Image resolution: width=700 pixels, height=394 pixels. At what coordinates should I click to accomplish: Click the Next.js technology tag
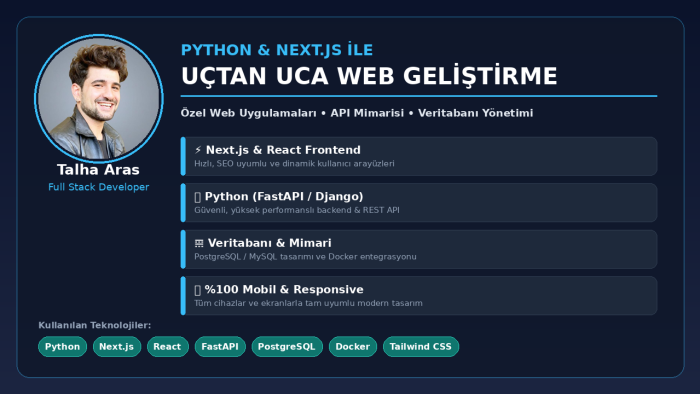117,347
